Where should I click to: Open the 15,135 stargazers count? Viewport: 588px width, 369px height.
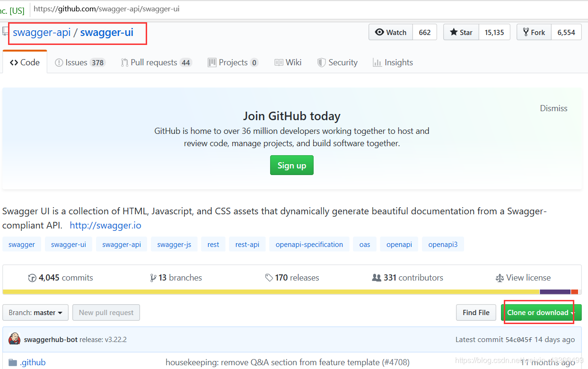(494, 32)
